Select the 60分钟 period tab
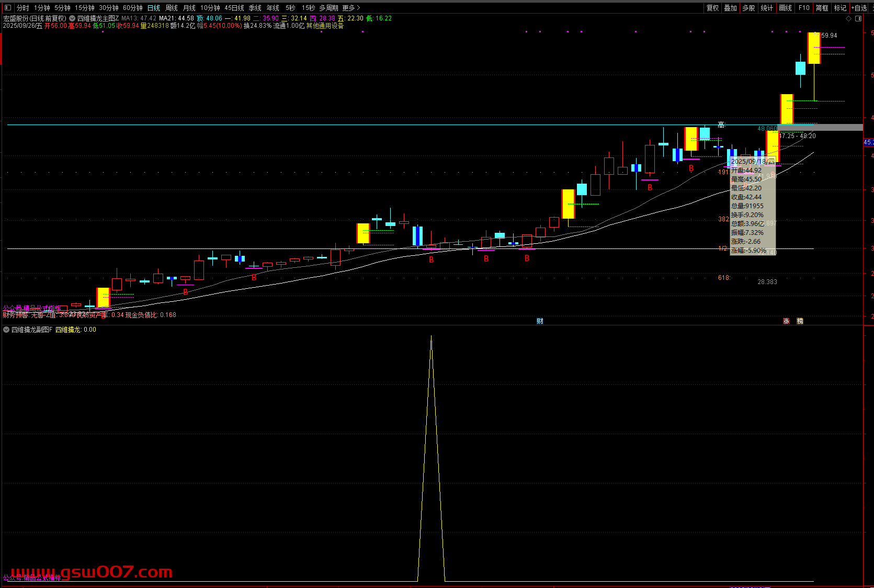The width and height of the screenshot is (874, 588). point(133,8)
